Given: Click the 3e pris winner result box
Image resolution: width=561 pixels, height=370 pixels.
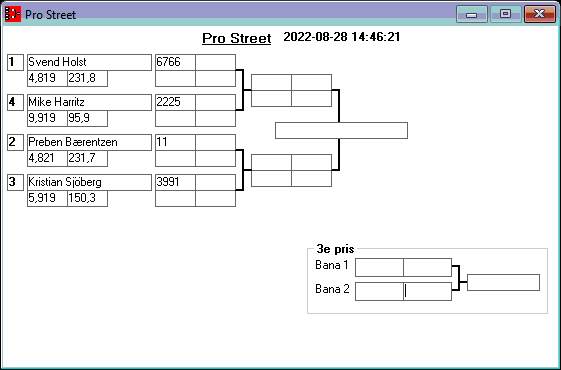Looking at the screenshot, I should point(503,283).
